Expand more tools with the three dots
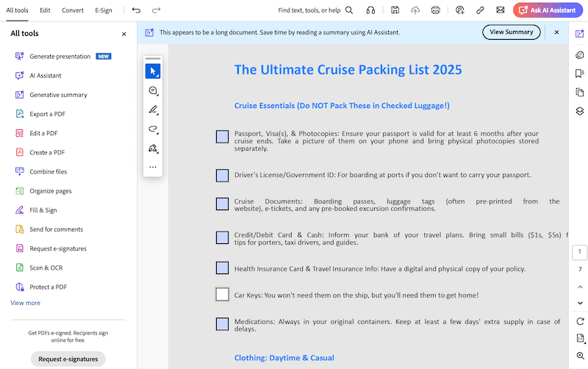This screenshot has width=588, height=369. (x=153, y=167)
